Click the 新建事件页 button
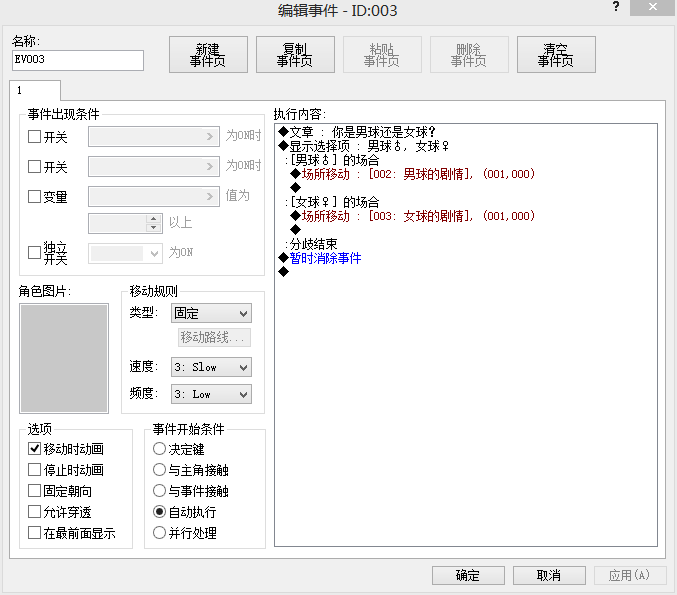Screen dimensions: 677x595 (x=208, y=54)
